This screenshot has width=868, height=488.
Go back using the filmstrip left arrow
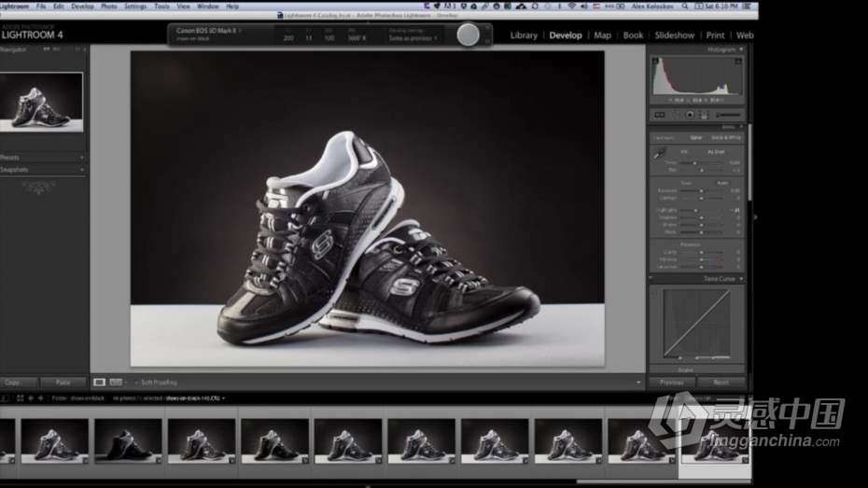click(31, 398)
